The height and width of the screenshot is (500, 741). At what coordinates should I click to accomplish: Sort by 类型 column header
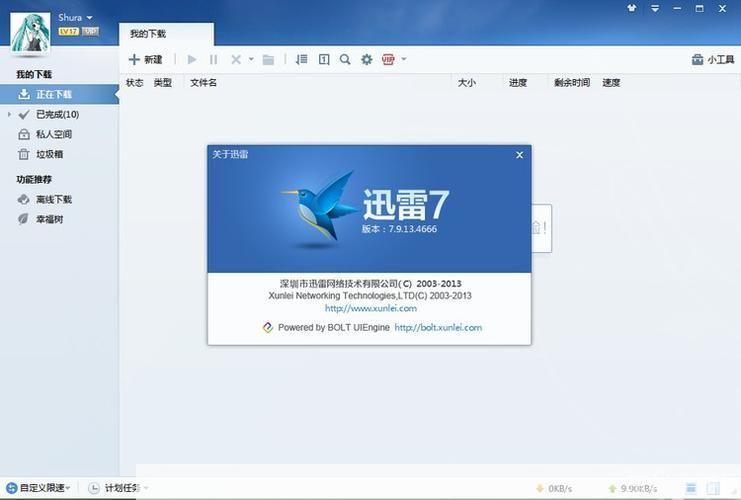point(163,83)
